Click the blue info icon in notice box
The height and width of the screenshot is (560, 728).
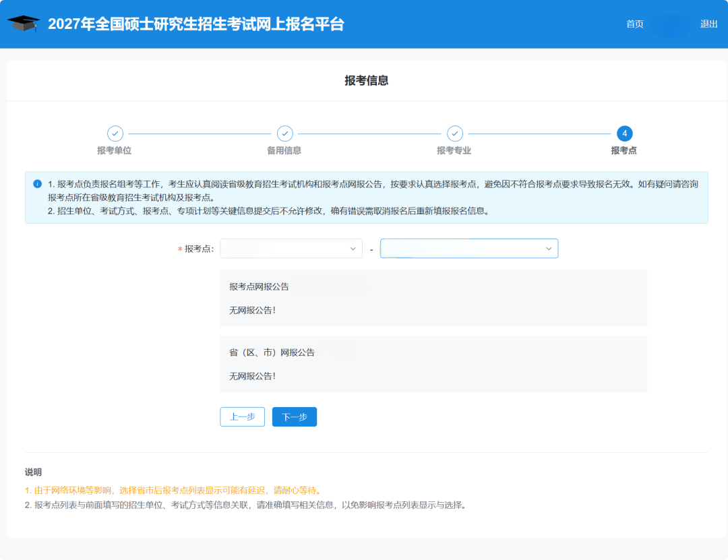pos(38,184)
